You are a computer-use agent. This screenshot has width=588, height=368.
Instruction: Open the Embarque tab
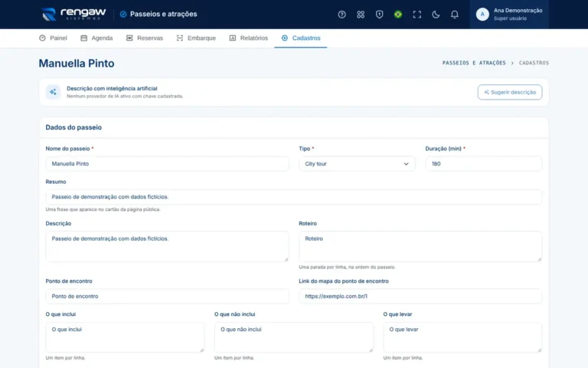coord(196,38)
